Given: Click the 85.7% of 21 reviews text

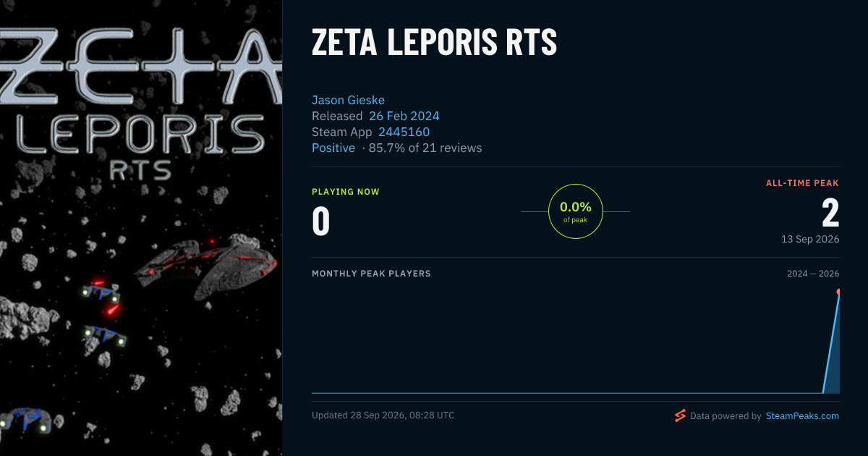Looking at the screenshot, I should 425,148.
